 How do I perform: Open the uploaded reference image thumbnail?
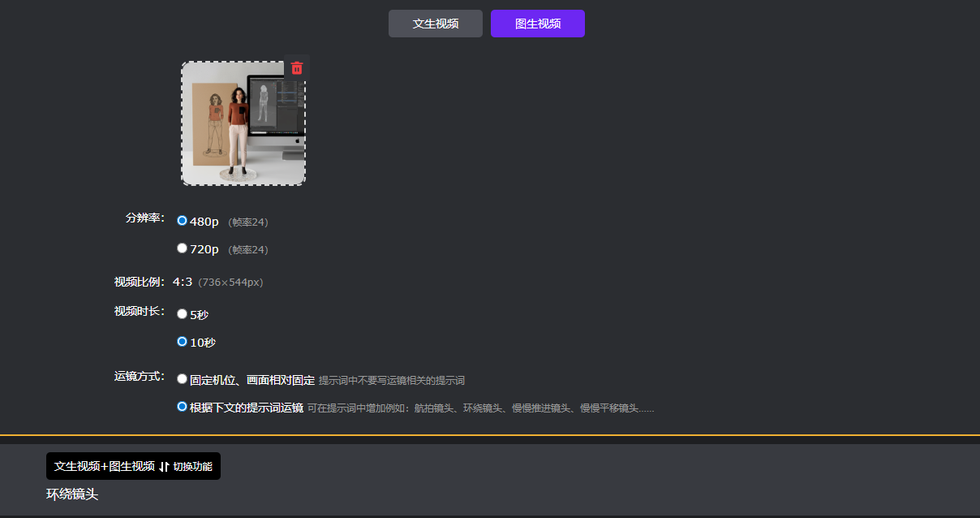pos(243,123)
